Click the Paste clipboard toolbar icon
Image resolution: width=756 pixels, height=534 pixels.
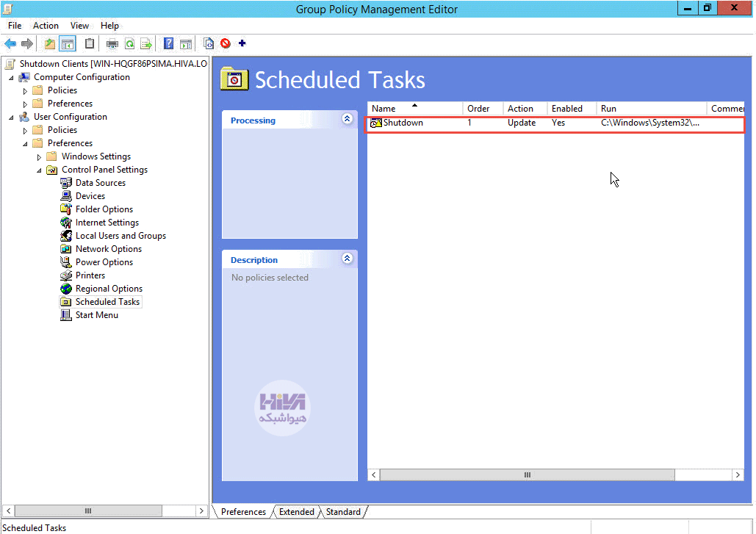90,44
